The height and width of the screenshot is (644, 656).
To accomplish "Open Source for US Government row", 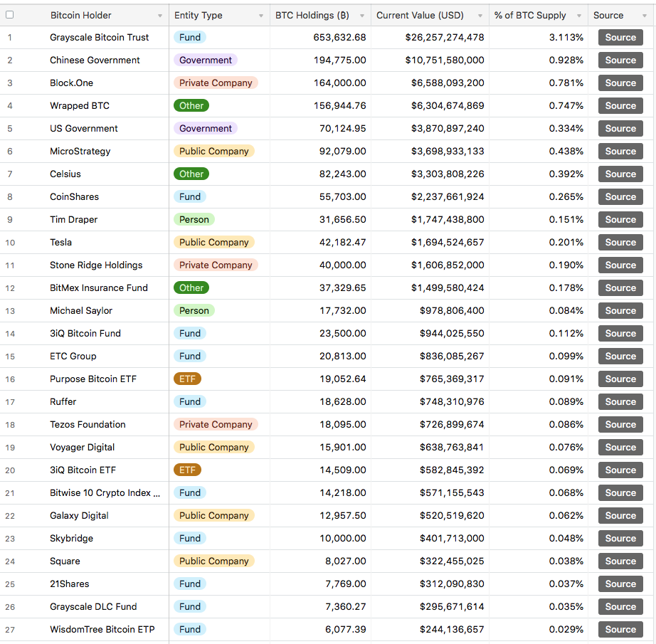I will pyautogui.click(x=620, y=129).
